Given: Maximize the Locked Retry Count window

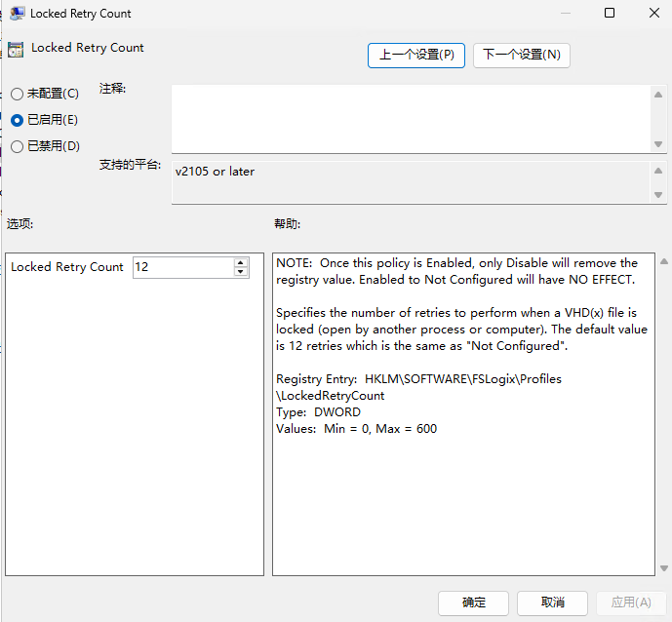Looking at the screenshot, I should tap(610, 14).
